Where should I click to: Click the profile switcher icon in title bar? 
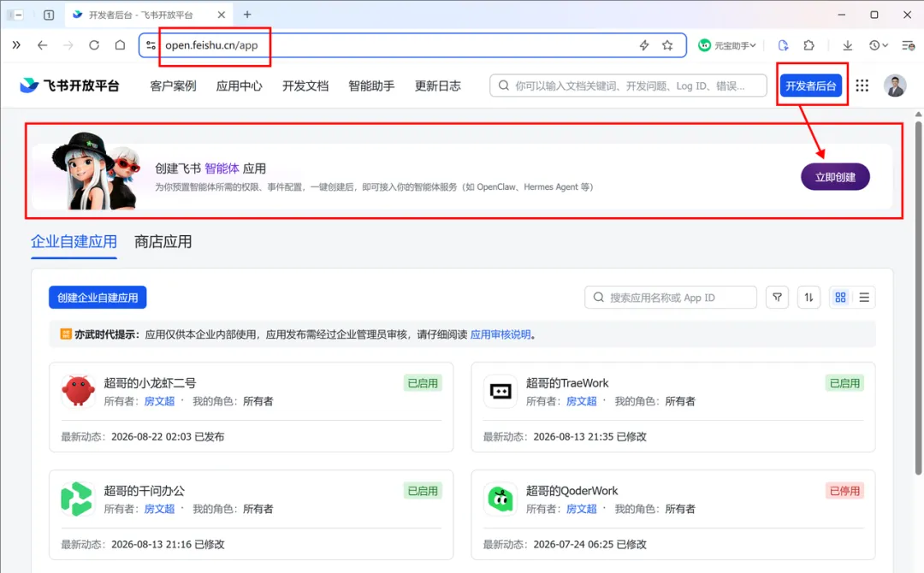[16, 15]
